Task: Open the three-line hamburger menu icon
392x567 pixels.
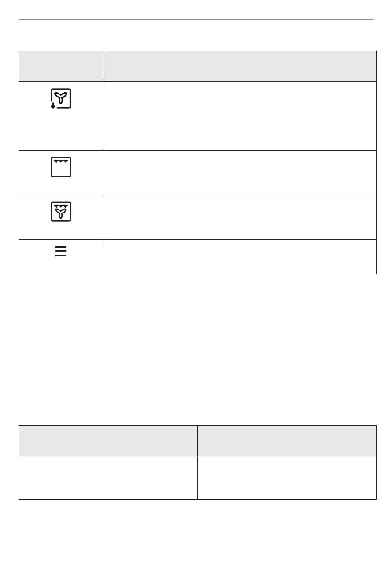Action: (61, 251)
